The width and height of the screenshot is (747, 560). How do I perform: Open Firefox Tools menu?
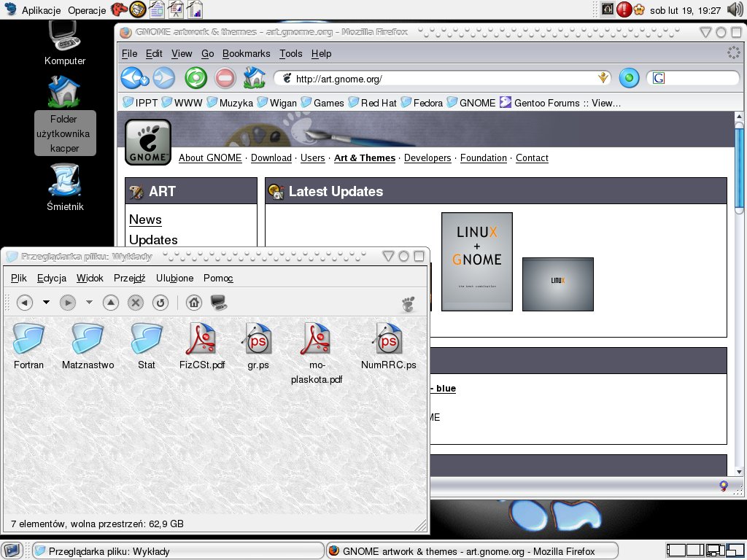tap(290, 53)
